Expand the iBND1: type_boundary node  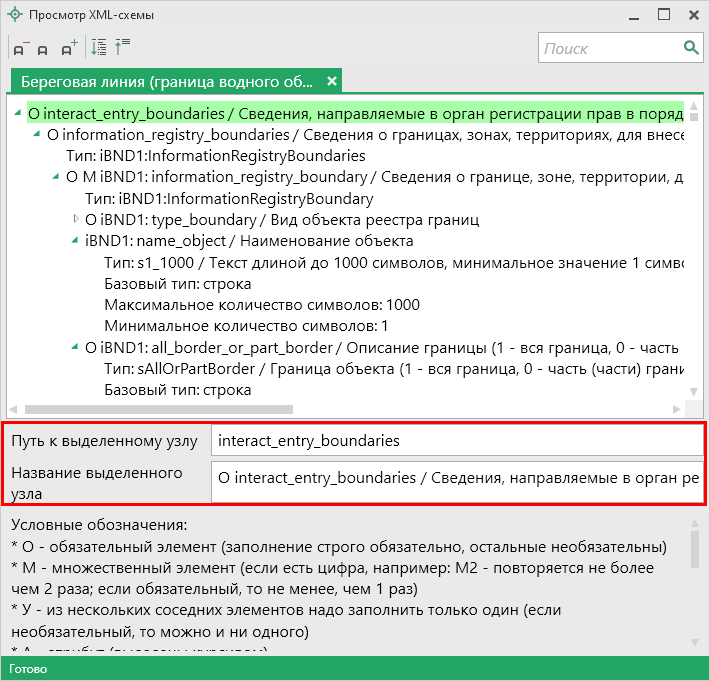point(76,219)
